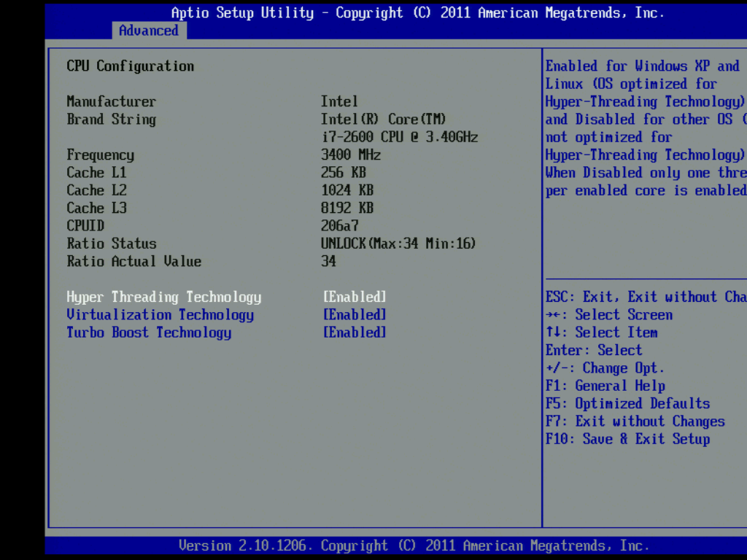Image resolution: width=747 pixels, height=560 pixels.
Task: Select Turbo Boost Technology option
Action: coord(149,332)
